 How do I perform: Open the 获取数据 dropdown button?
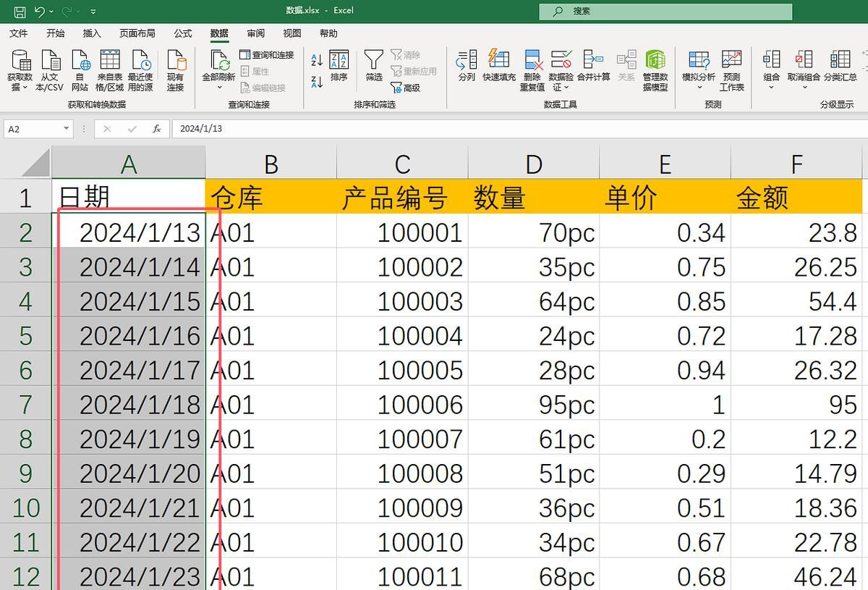[20, 71]
